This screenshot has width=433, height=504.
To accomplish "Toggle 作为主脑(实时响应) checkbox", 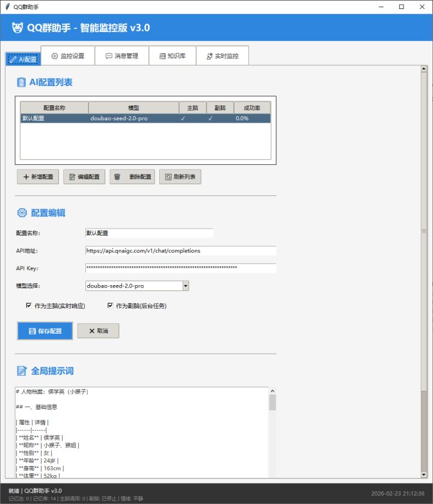I will pyautogui.click(x=29, y=306).
